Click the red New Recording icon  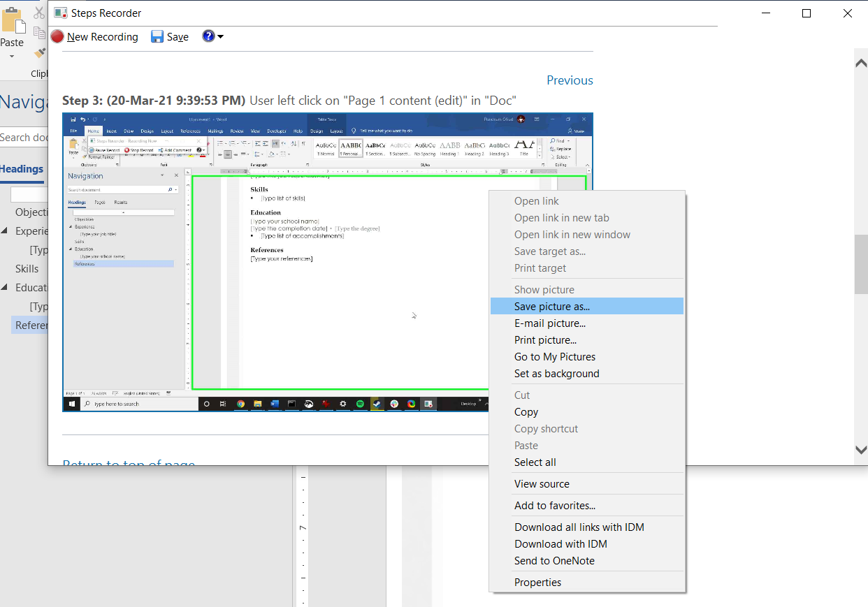[x=57, y=36]
